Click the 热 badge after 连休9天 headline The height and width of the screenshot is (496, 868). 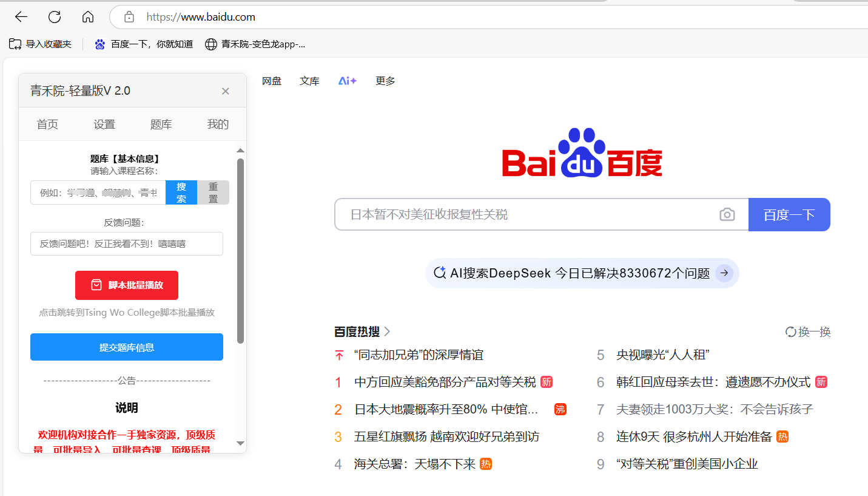click(782, 437)
